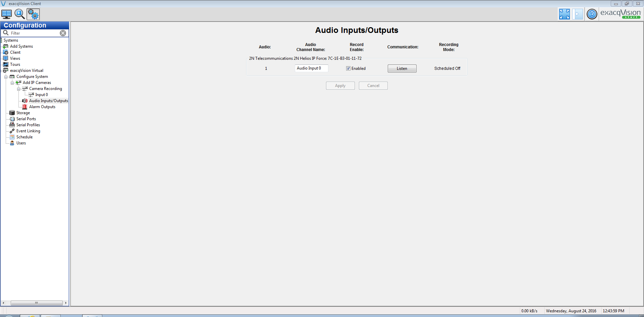This screenshot has height=317, width=644.
Task: Open the Schedule tree item
Action: 24,137
